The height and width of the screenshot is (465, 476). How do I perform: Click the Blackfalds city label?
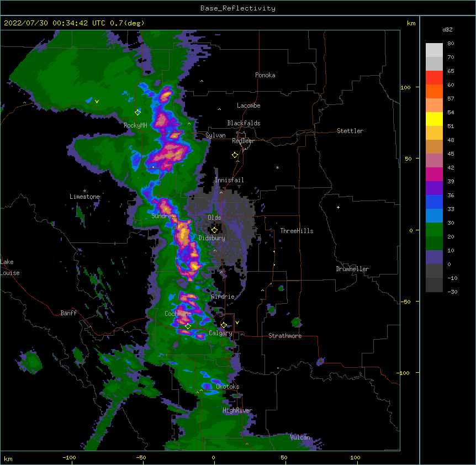[244, 123]
